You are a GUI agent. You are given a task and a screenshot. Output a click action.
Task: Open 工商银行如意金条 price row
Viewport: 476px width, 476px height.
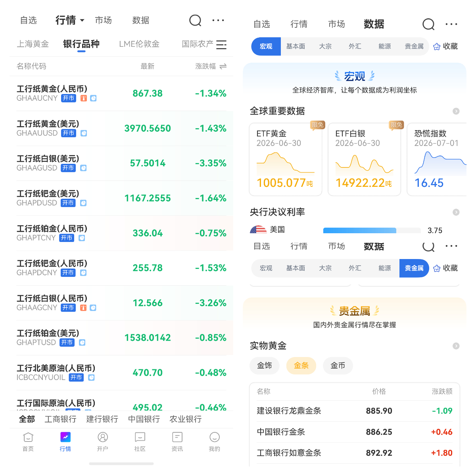[355, 453]
